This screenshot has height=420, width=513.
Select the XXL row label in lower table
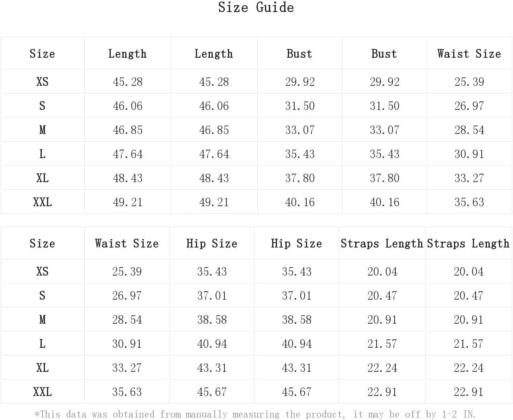click(42, 392)
